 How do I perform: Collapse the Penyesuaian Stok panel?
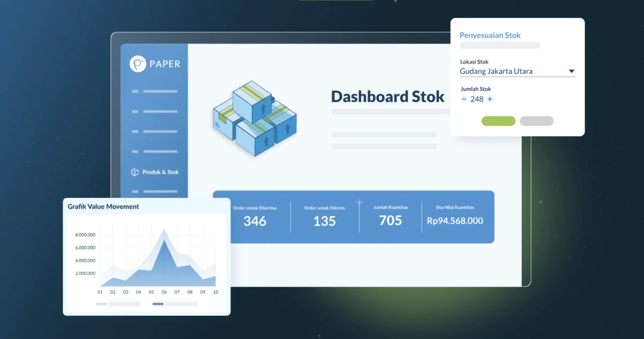(x=490, y=35)
